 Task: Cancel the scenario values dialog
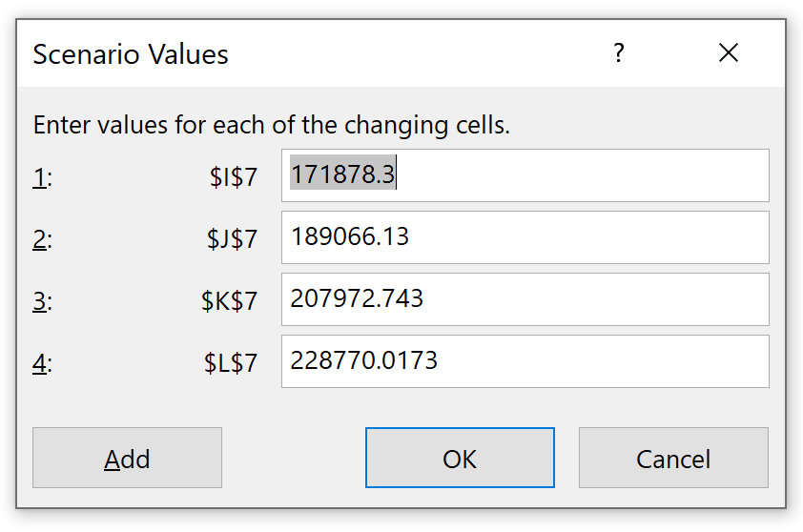[673, 459]
